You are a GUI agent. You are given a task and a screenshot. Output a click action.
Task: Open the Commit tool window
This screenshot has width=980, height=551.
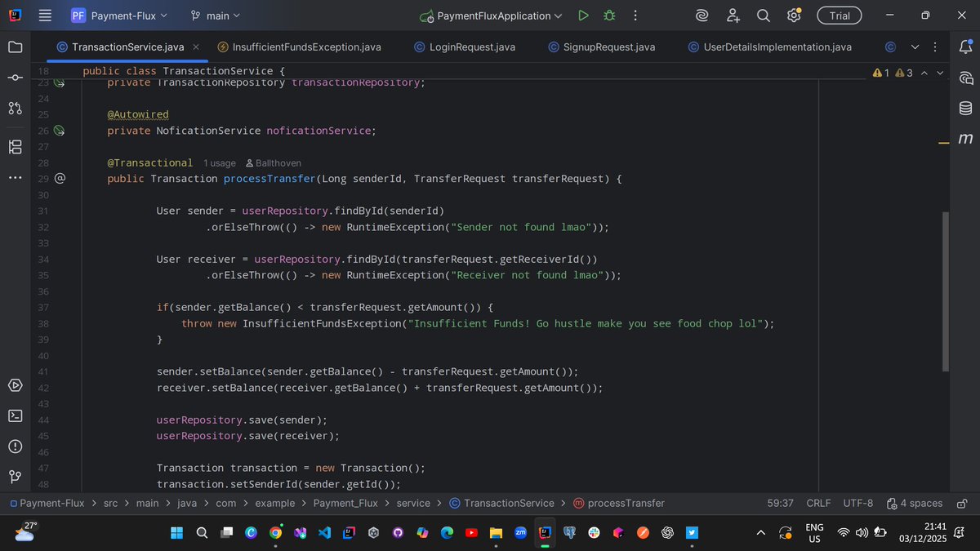click(15, 78)
